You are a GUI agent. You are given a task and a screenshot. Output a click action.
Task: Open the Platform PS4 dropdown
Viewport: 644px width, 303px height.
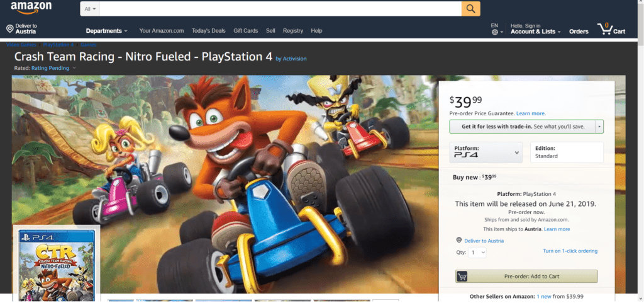click(486, 152)
